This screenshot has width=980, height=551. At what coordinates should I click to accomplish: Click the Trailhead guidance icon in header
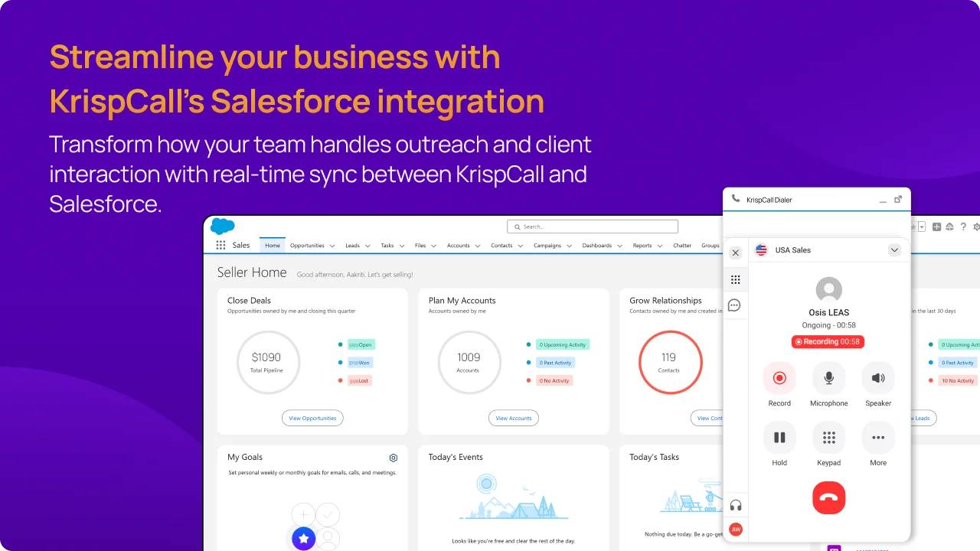[950, 227]
